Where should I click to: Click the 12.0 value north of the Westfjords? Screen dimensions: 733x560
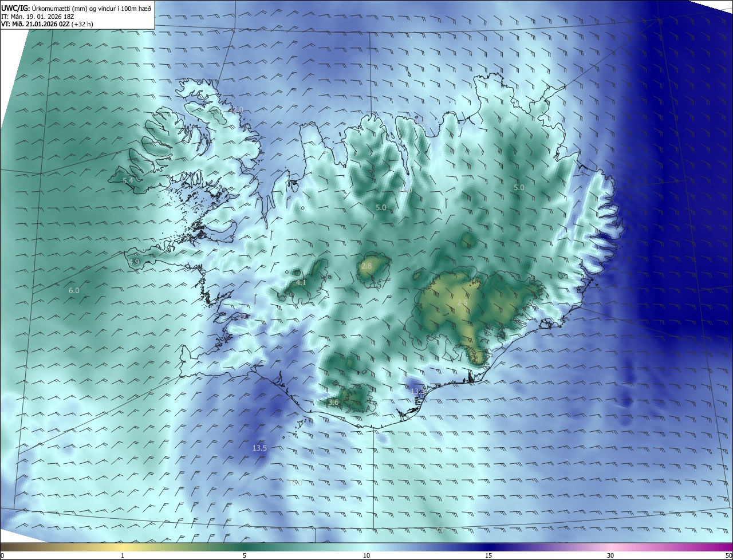tap(236, 109)
